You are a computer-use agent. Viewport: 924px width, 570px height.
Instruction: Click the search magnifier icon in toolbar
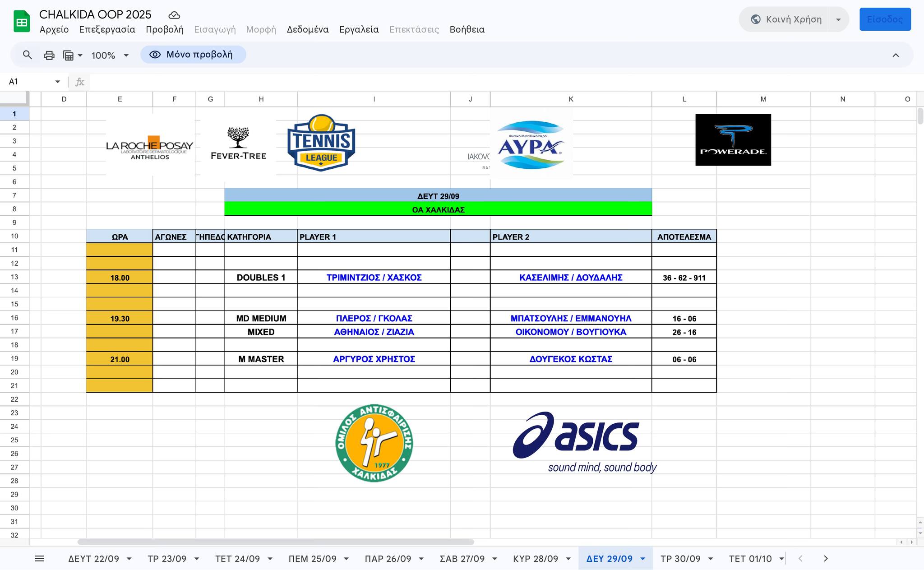click(x=28, y=55)
